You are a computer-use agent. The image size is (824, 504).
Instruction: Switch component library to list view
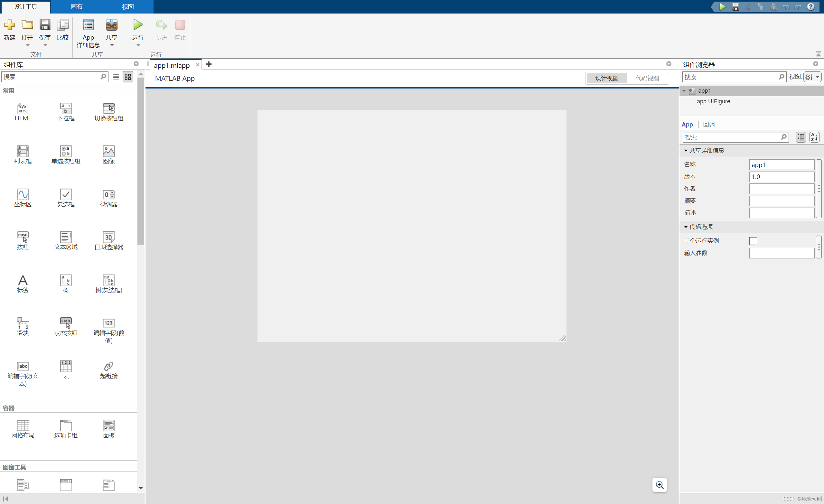coord(116,77)
